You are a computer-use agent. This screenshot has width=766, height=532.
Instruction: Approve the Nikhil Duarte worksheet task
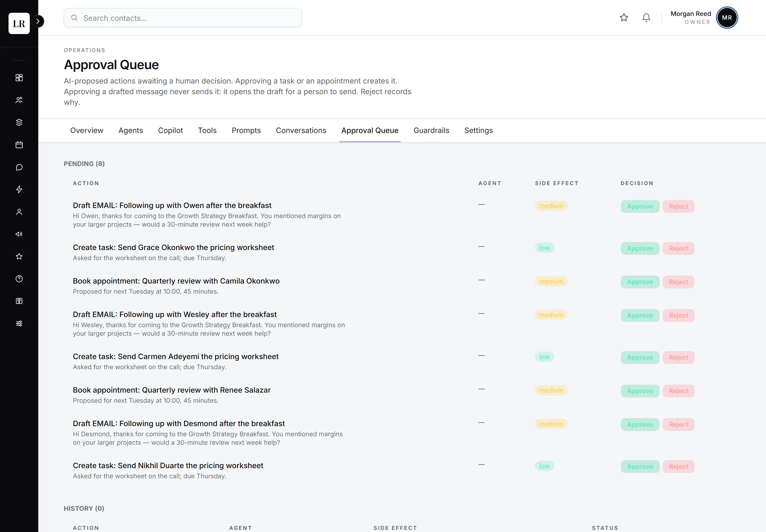click(x=640, y=466)
